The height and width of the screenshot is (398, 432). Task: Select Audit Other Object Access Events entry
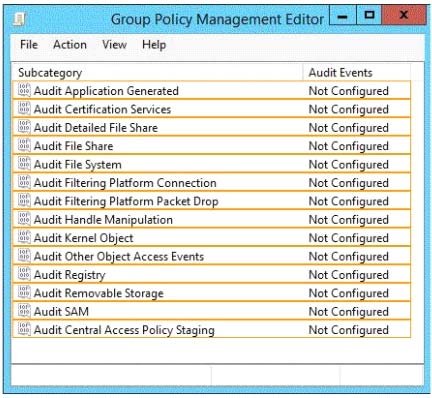[211, 256]
